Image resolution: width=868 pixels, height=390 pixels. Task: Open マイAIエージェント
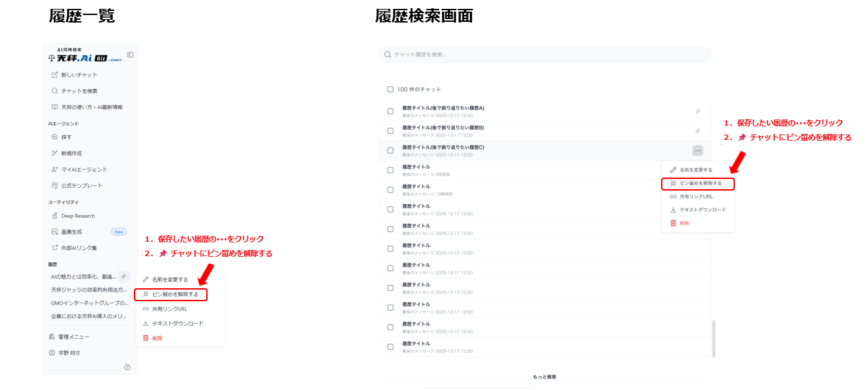pyautogui.click(x=79, y=169)
